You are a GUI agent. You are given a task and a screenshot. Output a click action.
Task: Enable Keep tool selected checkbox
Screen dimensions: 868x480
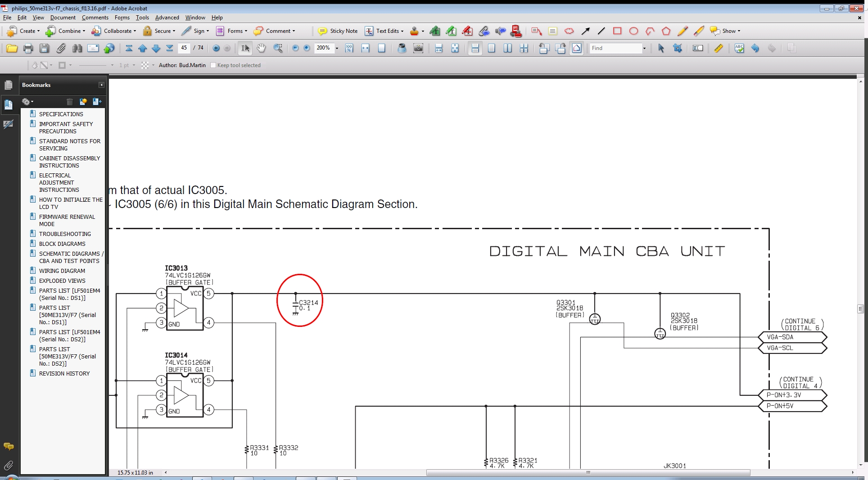coord(213,65)
